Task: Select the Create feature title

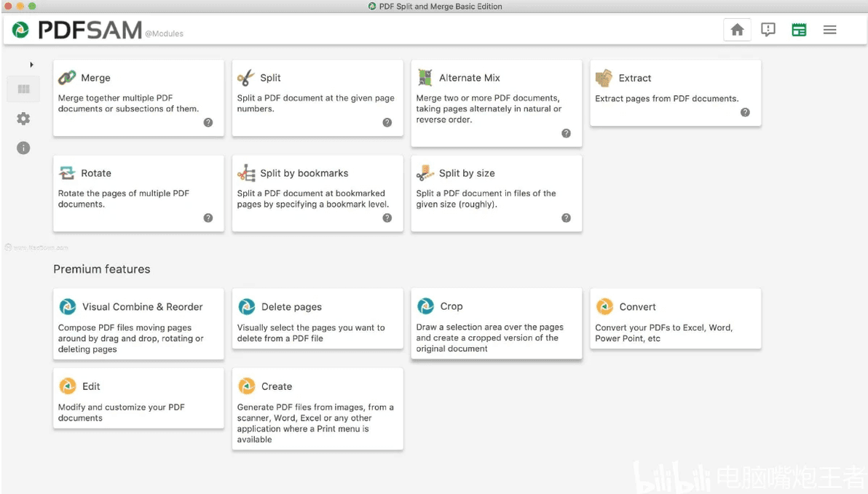Action: pos(276,386)
